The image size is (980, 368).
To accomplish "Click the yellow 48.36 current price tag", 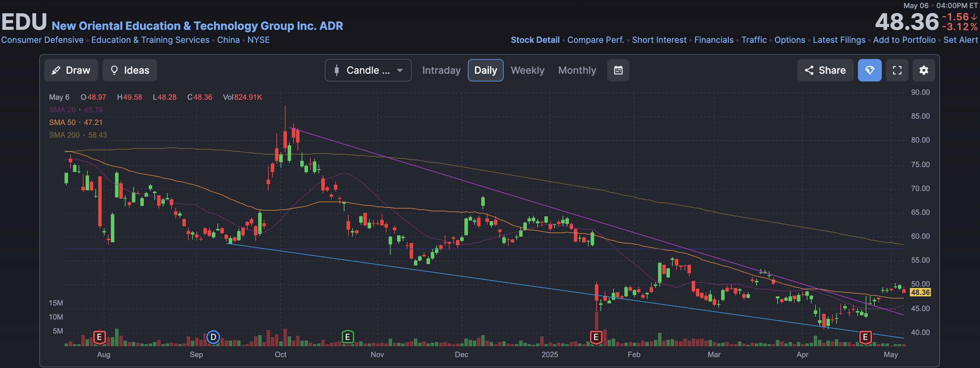I will 920,292.
